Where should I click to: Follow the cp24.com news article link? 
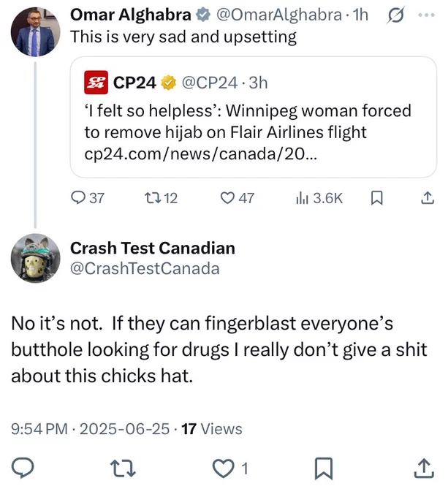click(200, 153)
